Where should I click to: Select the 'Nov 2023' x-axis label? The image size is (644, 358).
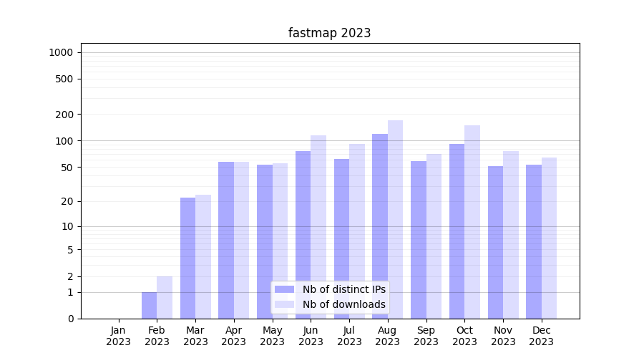click(x=503, y=336)
